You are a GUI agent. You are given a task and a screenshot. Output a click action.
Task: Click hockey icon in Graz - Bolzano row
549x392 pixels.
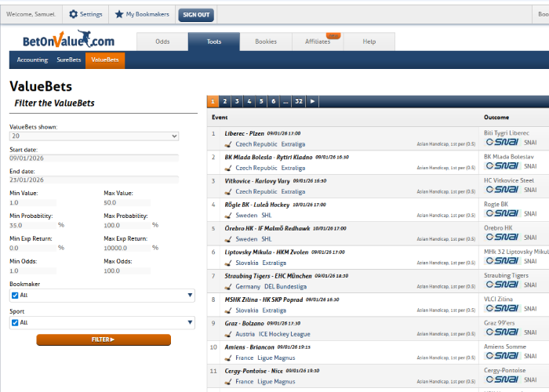pos(228,334)
